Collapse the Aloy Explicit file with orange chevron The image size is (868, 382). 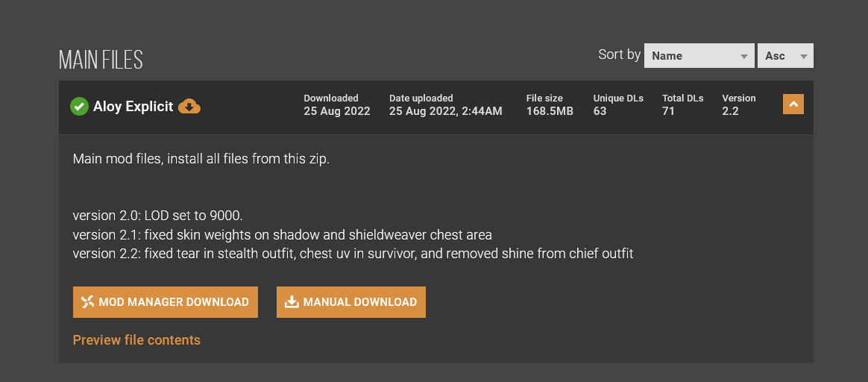coord(793,104)
